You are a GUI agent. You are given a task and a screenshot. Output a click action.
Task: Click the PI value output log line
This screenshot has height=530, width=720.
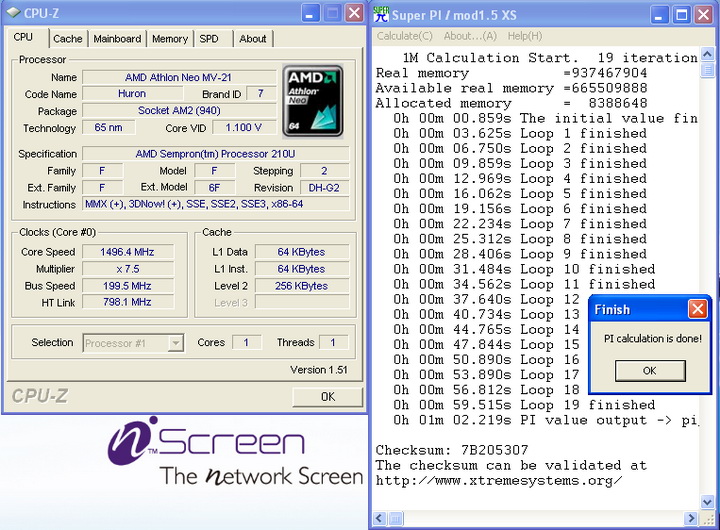pos(546,420)
